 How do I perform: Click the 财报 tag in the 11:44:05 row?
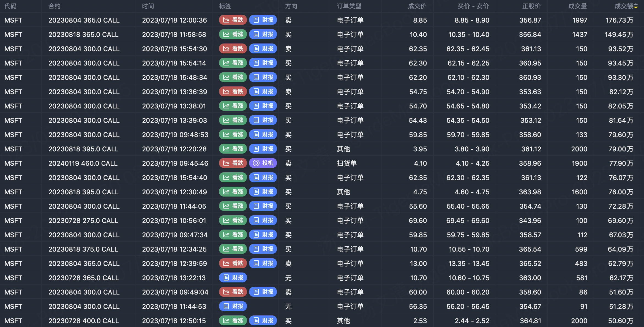tap(263, 206)
